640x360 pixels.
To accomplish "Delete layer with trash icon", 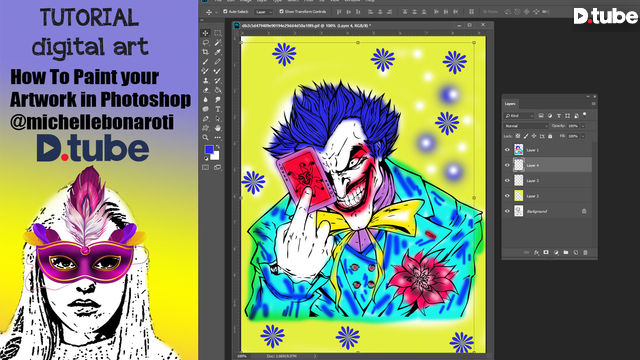I will pyautogui.click(x=585, y=253).
